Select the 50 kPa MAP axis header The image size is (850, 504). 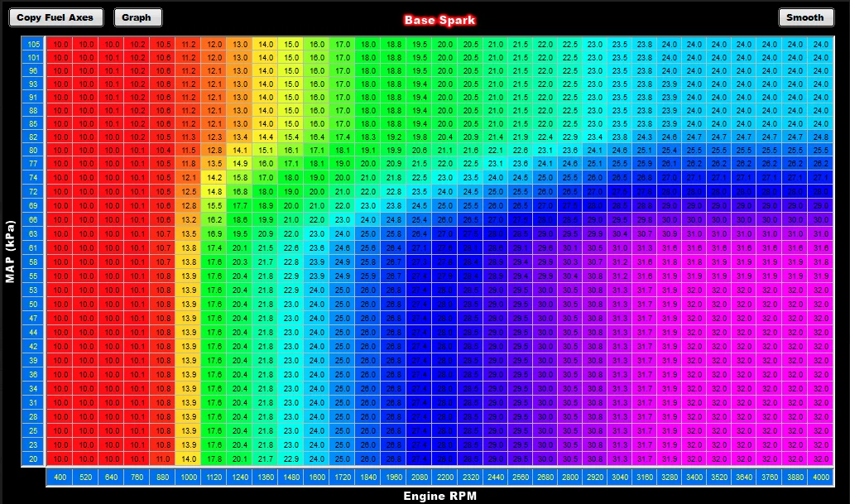tap(34, 304)
